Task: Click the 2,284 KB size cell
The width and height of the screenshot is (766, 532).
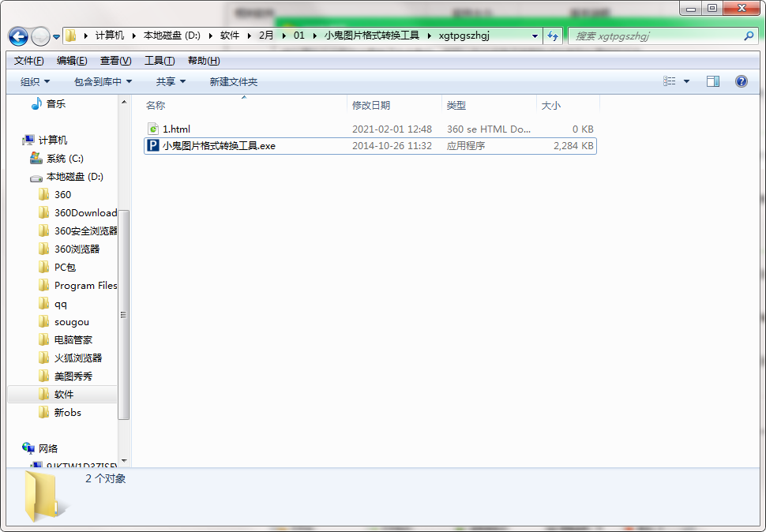Action: [573, 145]
